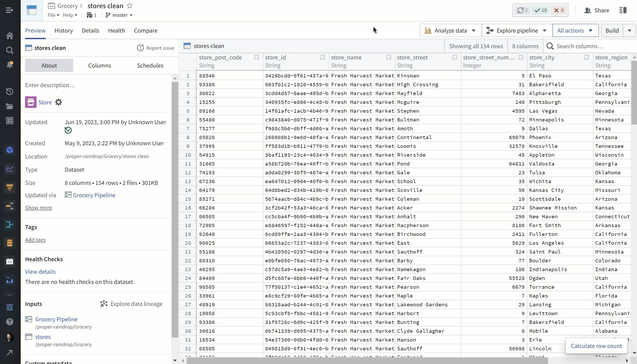
Task: Open the blue cube application icon
Action: (9, 150)
